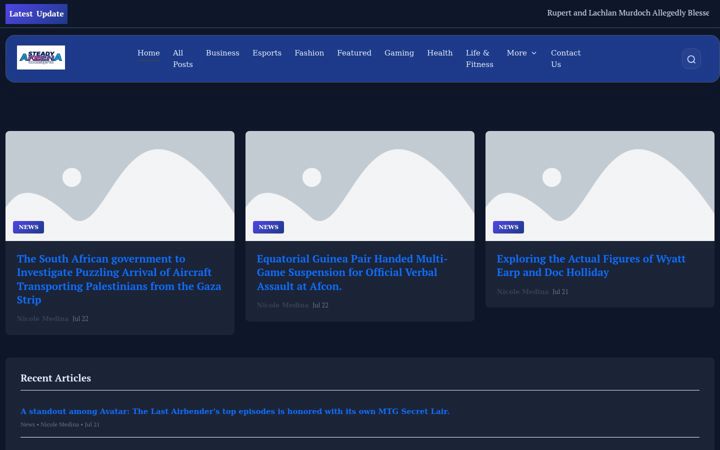Open the Fashion category
720x450 pixels.
coord(309,53)
